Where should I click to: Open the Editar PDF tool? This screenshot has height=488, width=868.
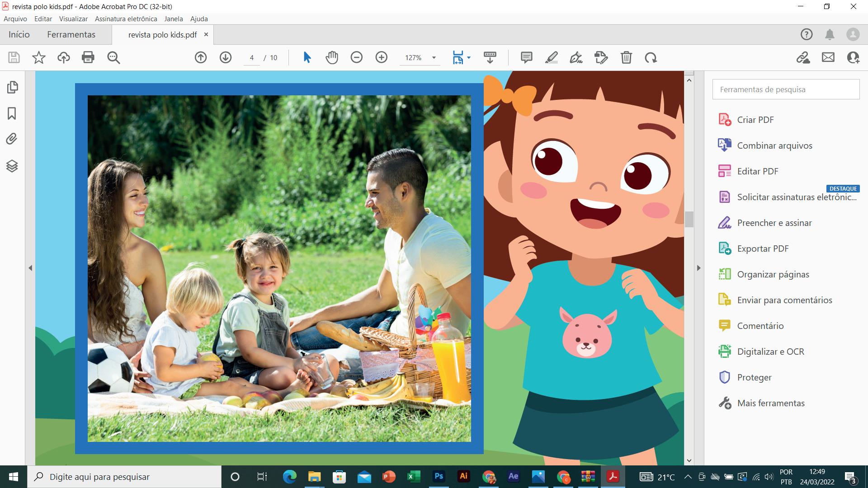758,171
